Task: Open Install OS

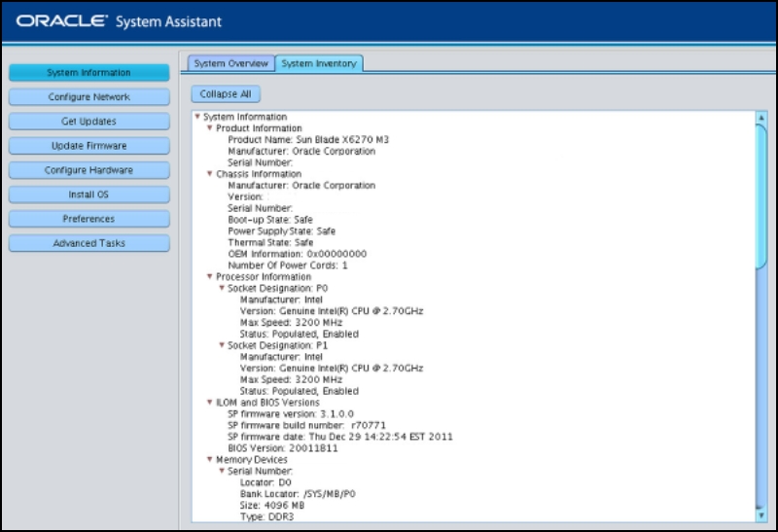Action: pyautogui.click(x=88, y=195)
